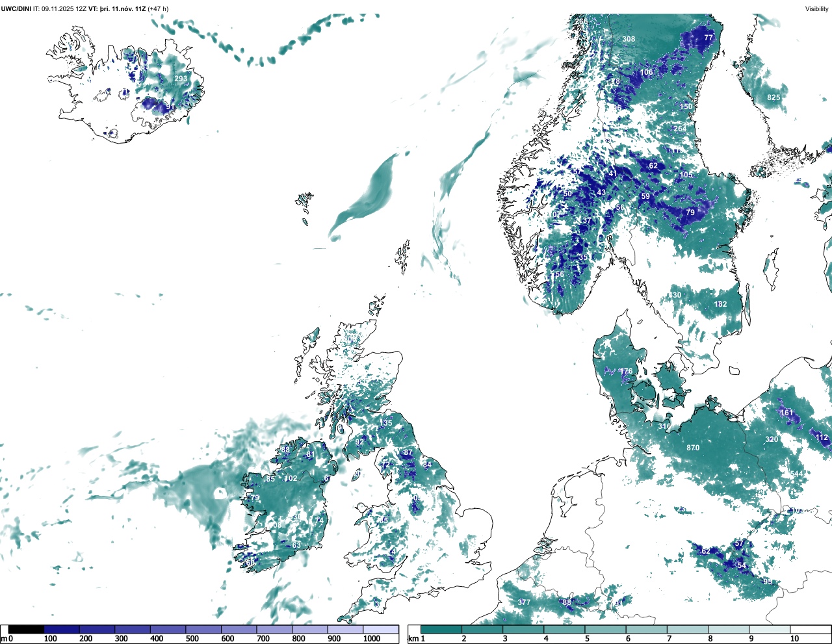Image resolution: width=832 pixels, height=644 pixels.
Task: Click the '1000' tick label on meter scale
Action: (372, 639)
